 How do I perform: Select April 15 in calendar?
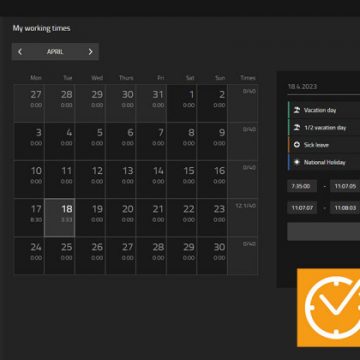182,179
